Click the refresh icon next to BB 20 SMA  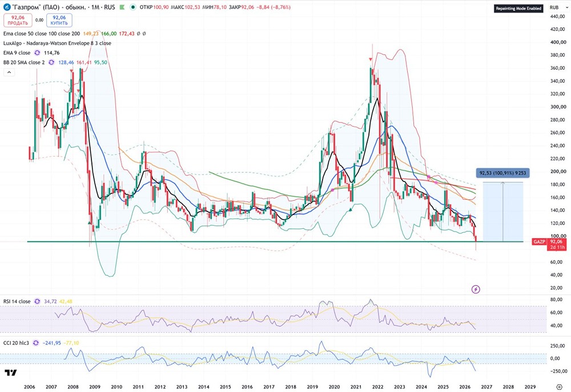51,62
